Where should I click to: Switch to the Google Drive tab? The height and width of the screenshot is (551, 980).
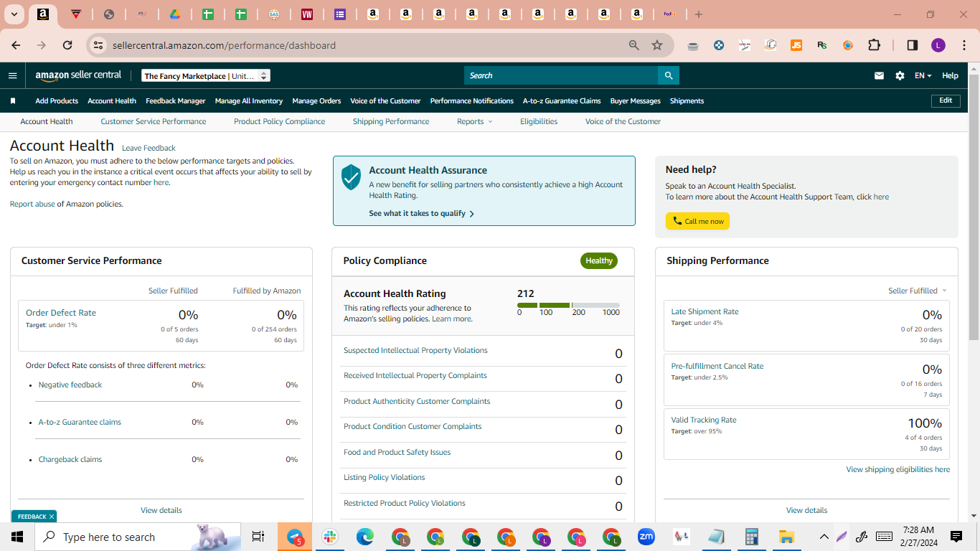pyautogui.click(x=174, y=14)
